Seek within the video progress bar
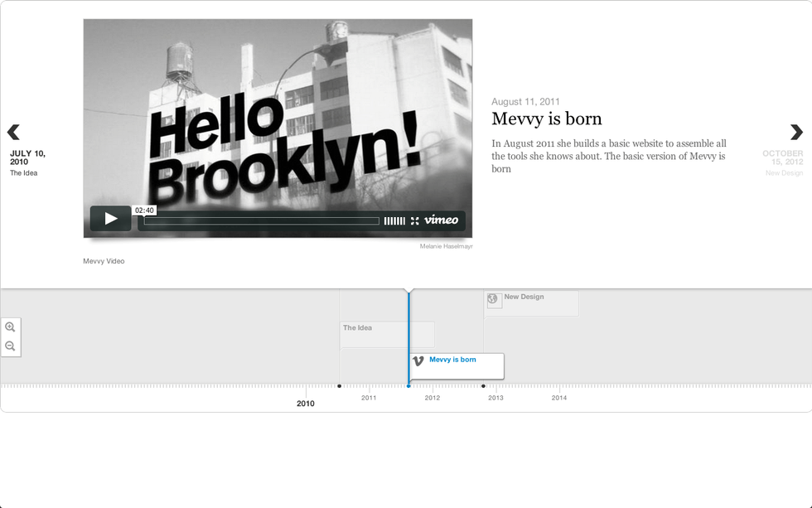The width and height of the screenshot is (812, 508). pos(261,220)
